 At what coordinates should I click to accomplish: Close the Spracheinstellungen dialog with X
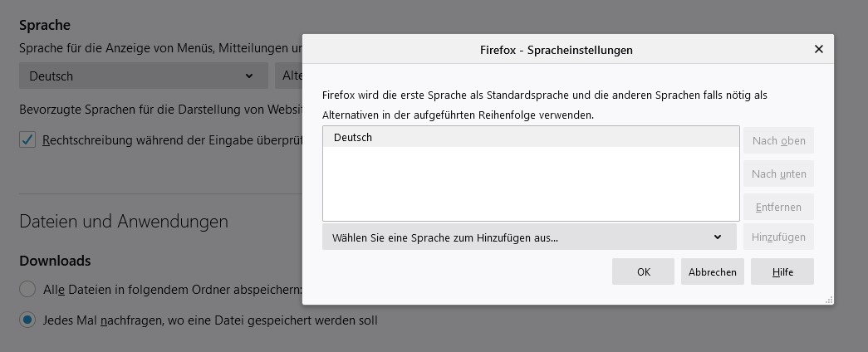(818, 50)
